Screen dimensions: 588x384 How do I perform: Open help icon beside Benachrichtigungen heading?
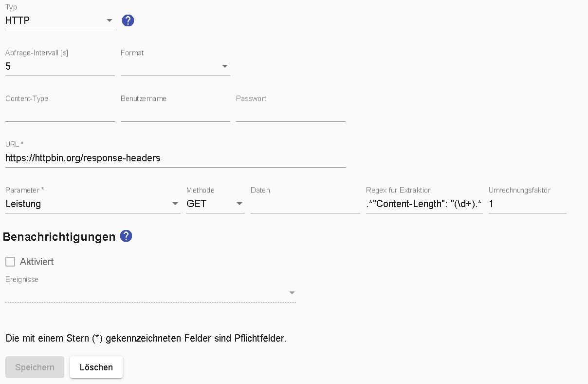pos(126,236)
